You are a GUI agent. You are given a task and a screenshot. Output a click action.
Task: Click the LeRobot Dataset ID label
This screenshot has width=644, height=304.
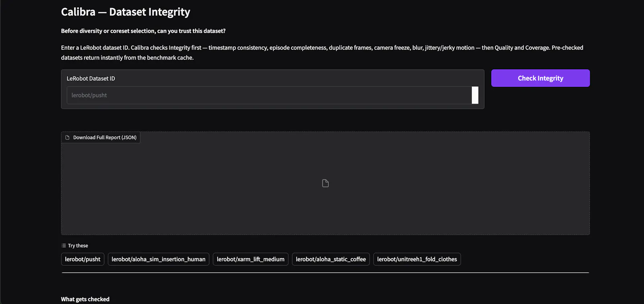91,78
